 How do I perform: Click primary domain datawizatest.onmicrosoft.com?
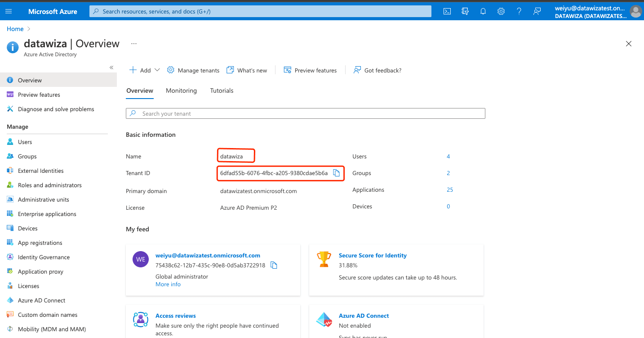pyautogui.click(x=258, y=191)
